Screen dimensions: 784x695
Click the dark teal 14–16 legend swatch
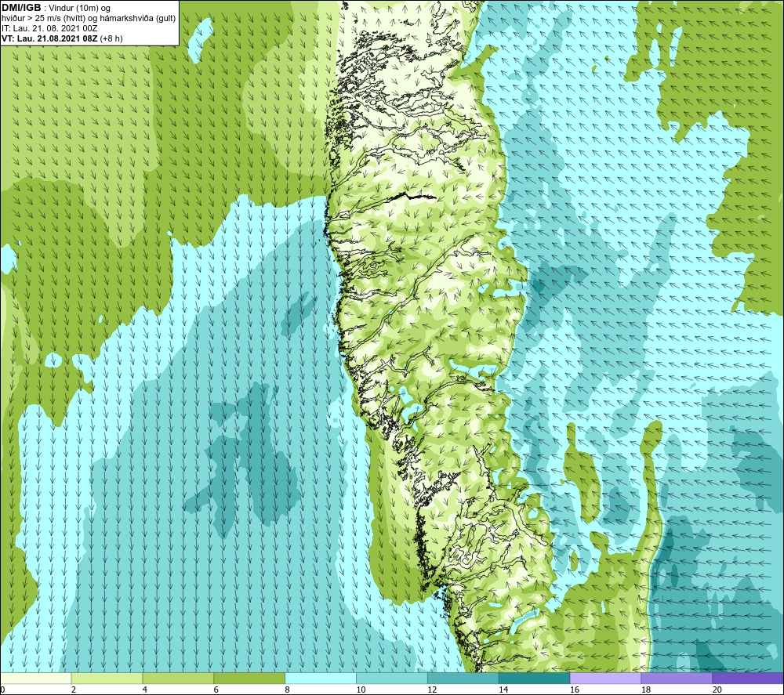pos(535,678)
